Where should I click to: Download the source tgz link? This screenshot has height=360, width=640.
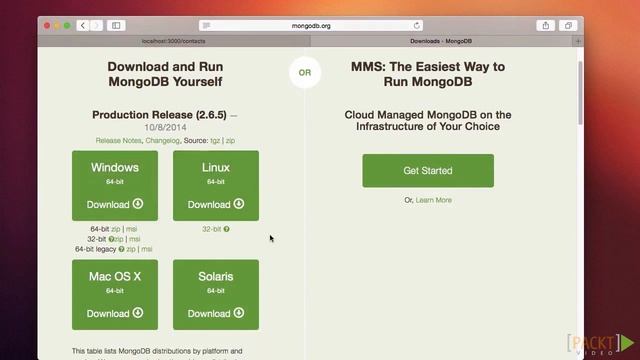pyautogui.click(x=215, y=140)
